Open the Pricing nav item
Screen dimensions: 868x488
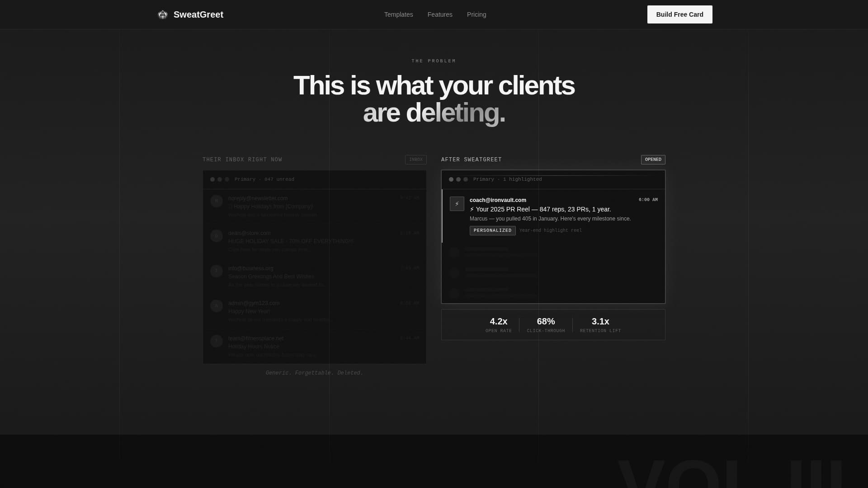click(476, 14)
